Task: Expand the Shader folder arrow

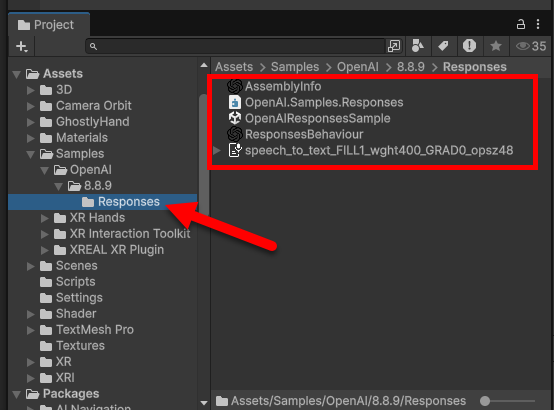Action: [31, 314]
